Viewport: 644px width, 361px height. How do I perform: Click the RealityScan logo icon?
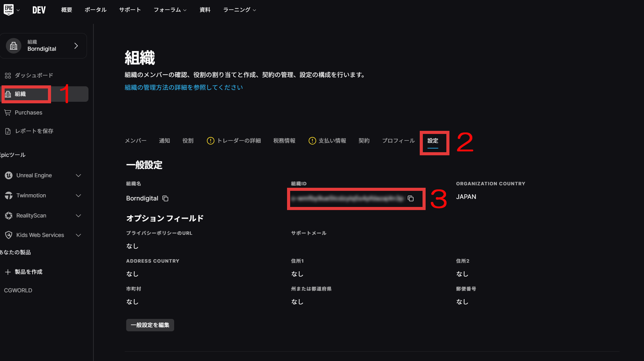coord(9,216)
